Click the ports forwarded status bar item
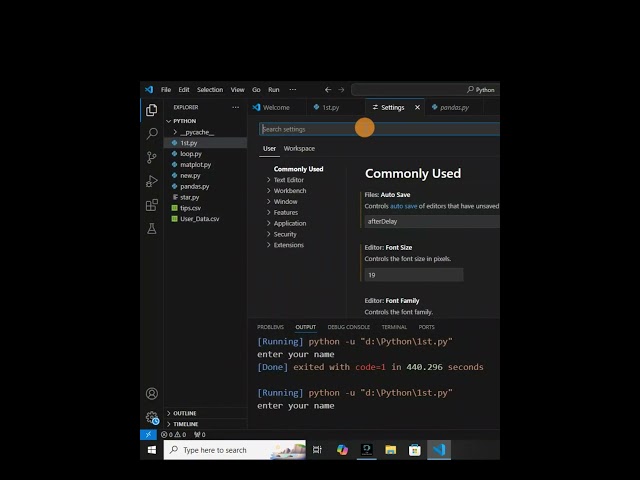This screenshot has height=480, width=640. (x=200, y=434)
